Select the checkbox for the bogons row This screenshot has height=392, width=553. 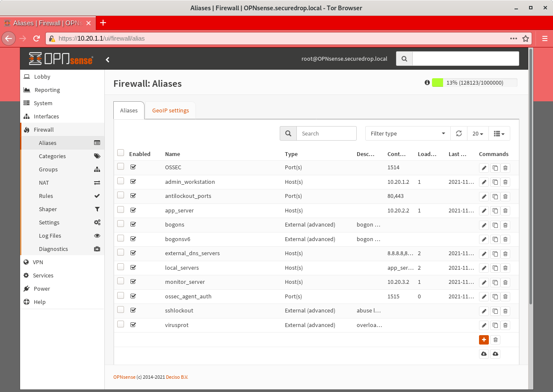[x=120, y=224]
